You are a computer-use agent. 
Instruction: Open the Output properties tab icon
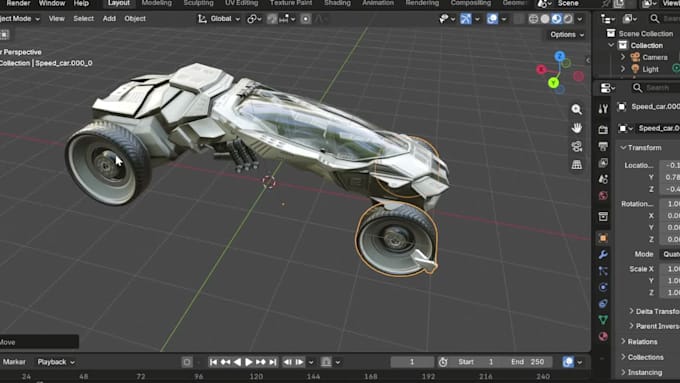(603, 146)
